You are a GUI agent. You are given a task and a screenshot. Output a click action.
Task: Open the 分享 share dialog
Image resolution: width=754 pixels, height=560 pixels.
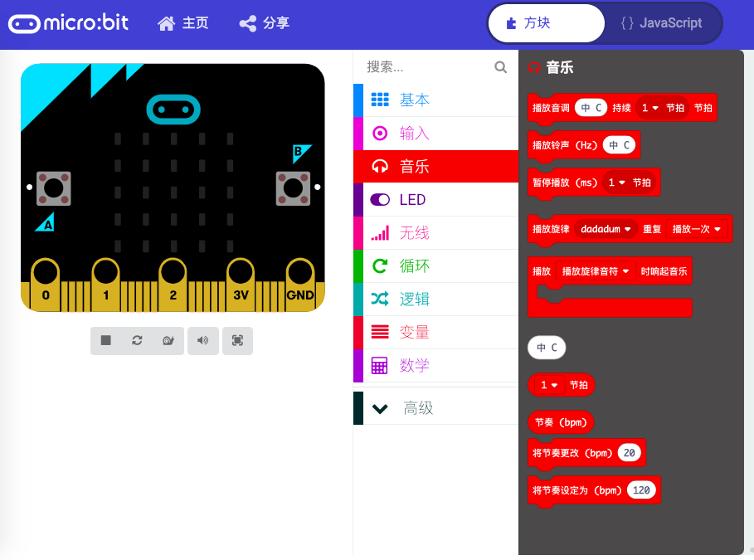[x=265, y=23]
